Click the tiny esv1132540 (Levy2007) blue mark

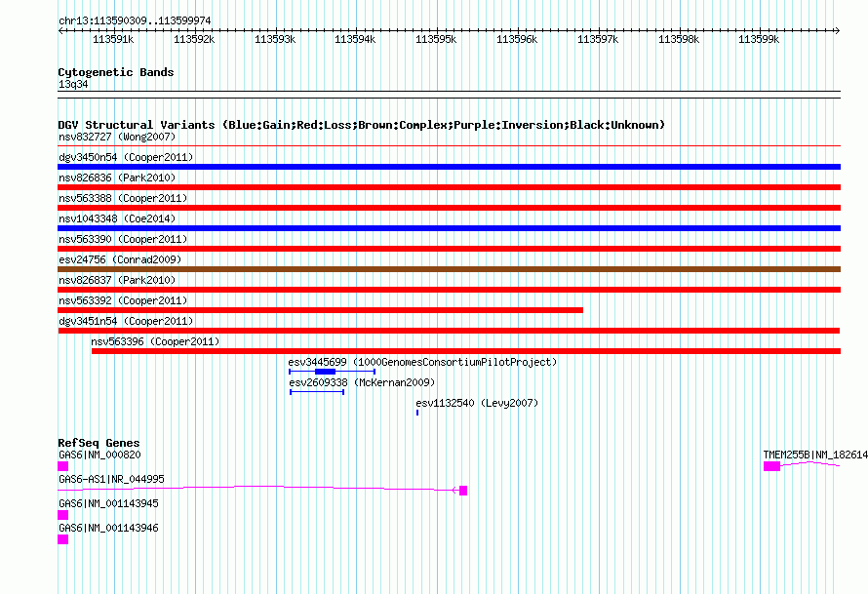click(417, 413)
